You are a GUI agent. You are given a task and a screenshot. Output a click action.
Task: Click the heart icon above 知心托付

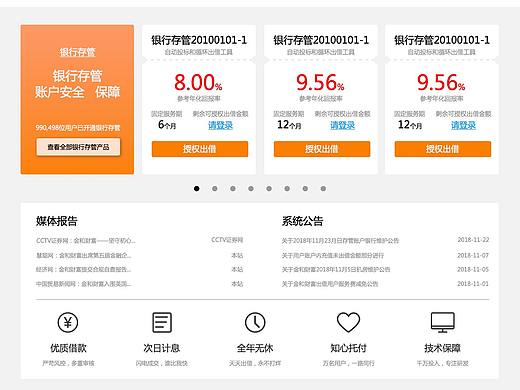tap(348, 322)
